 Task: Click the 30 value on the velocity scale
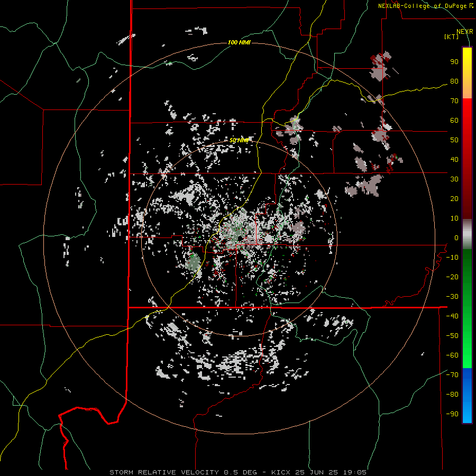click(454, 179)
